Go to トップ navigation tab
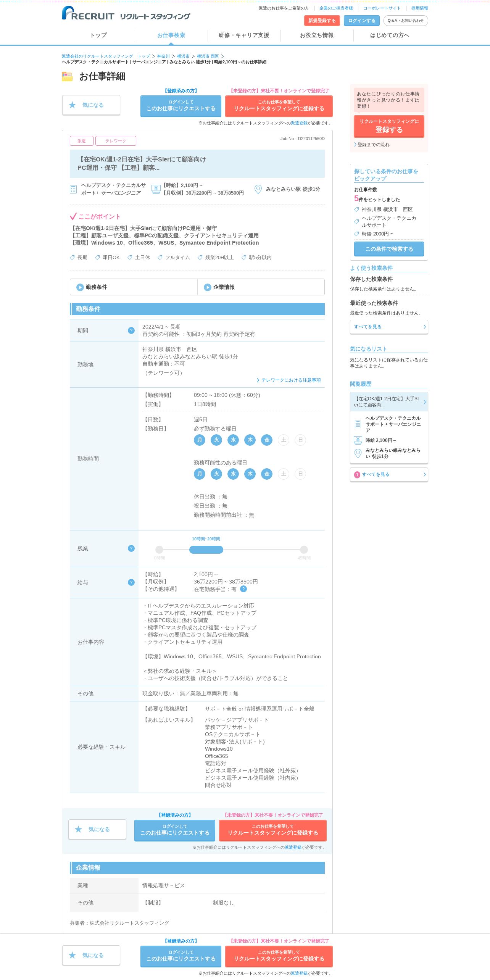Image resolution: width=490 pixels, height=980 pixels. (98, 35)
